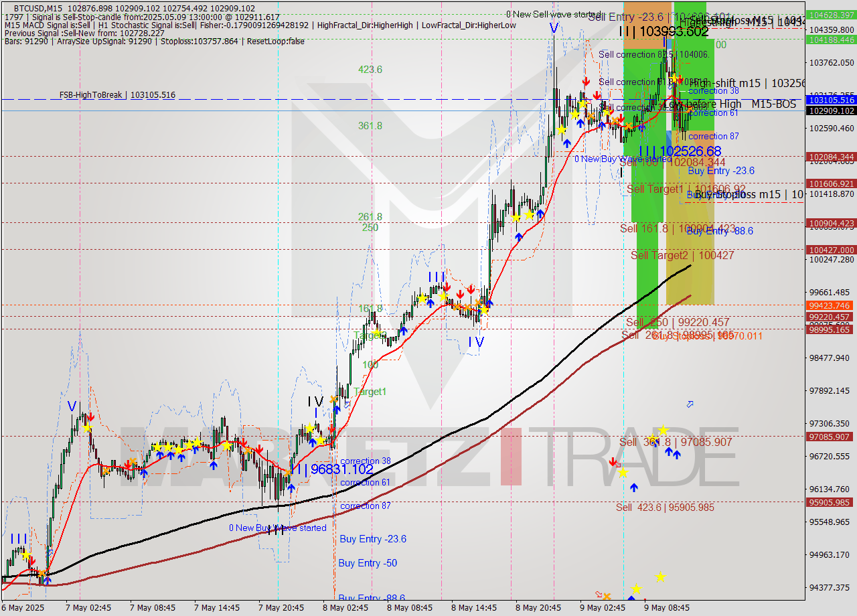The width and height of the screenshot is (857, 616).
Task: Select the orange star marker near the Target1 label
Action: pos(335,397)
